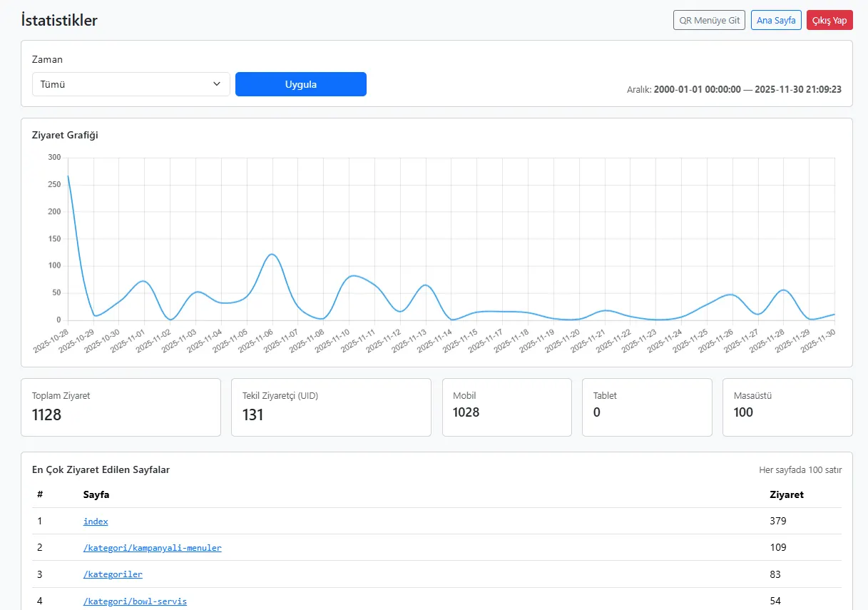Image resolution: width=868 pixels, height=610 pixels.
Task: Click the Mobil visits card
Action: (x=507, y=407)
